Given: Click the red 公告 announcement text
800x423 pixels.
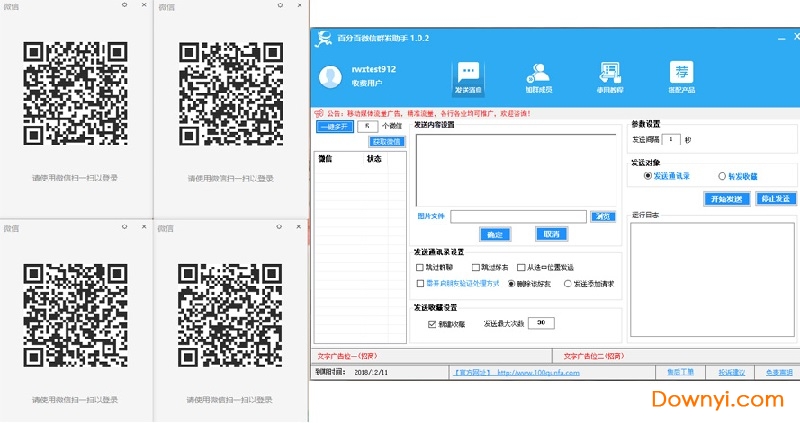Looking at the screenshot, I should [x=429, y=113].
